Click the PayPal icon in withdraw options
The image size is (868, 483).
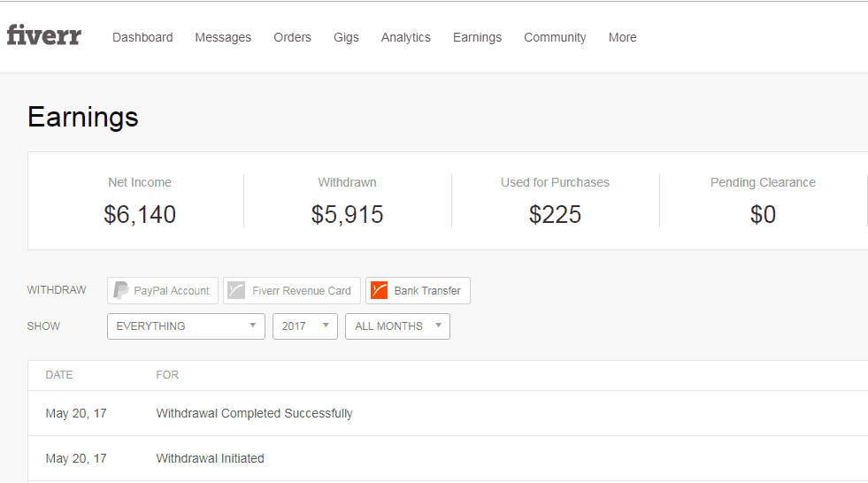click(120, 290)
